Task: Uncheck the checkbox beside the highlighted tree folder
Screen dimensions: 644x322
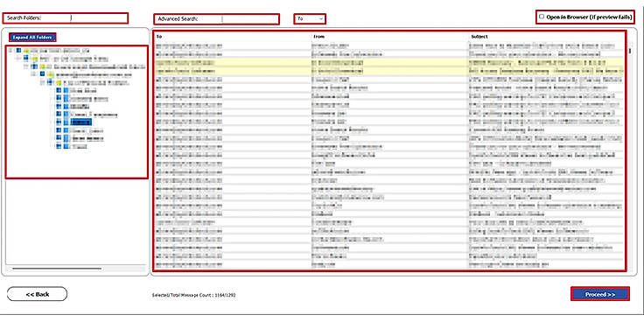Action: pyautogui.click(x=59, y=122)
